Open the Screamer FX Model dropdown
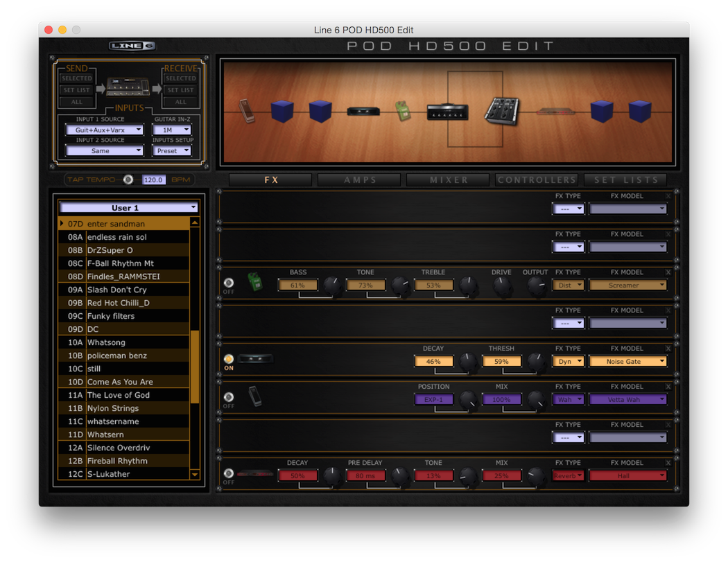The width and height of the screenshot is (728, 562). [627, 285]
